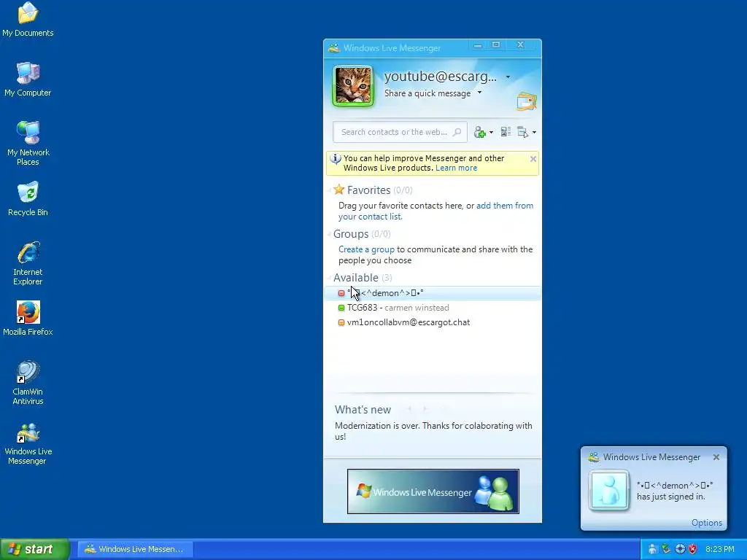
Task: Close the demon signed-in notification popup
Action: (716, 457)
